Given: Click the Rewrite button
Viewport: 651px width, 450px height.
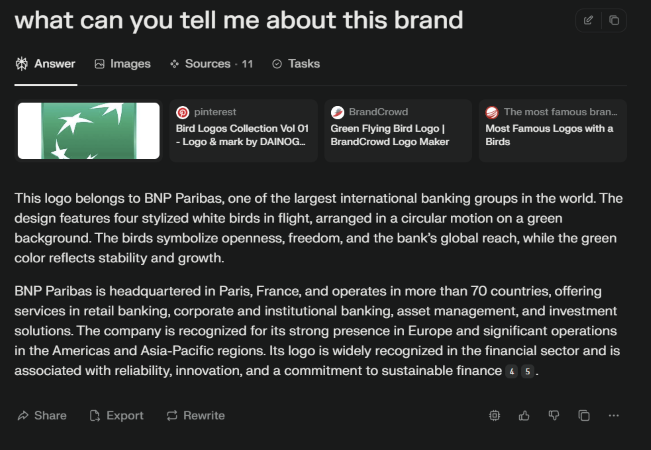Looking at the screenshot, I should click(196, 415).
